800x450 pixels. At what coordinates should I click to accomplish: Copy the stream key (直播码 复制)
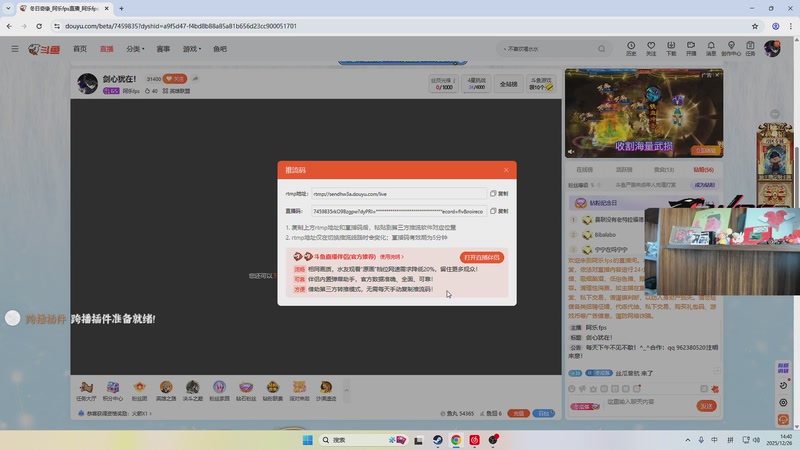tap(499, 211)
